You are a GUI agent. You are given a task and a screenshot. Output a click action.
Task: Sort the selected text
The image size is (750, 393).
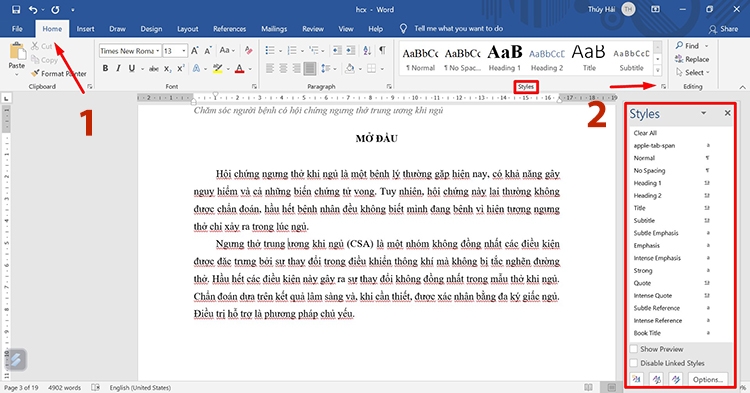[x=367, y=50]
